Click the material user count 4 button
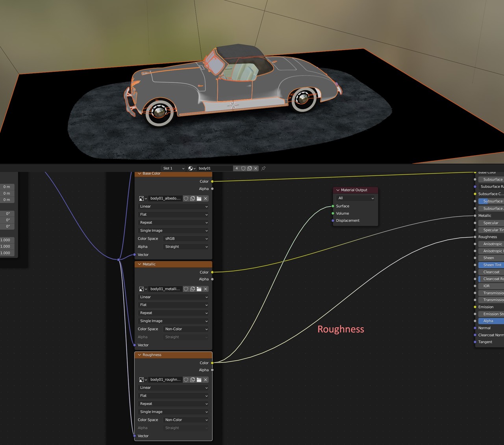The width and height of the screenshot is (504, 445). click(237, 168)
